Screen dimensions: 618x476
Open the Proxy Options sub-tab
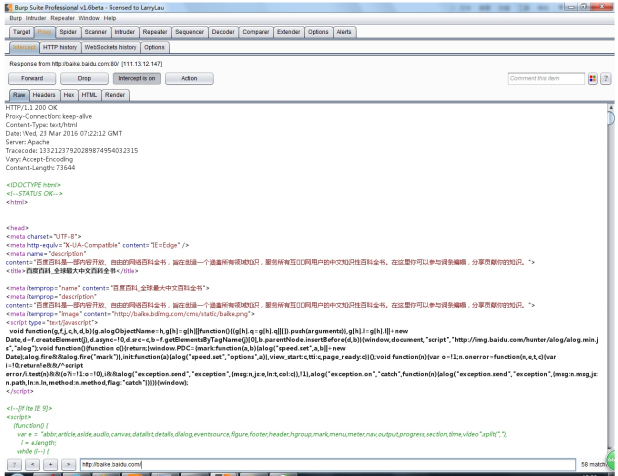pos(154,47)
